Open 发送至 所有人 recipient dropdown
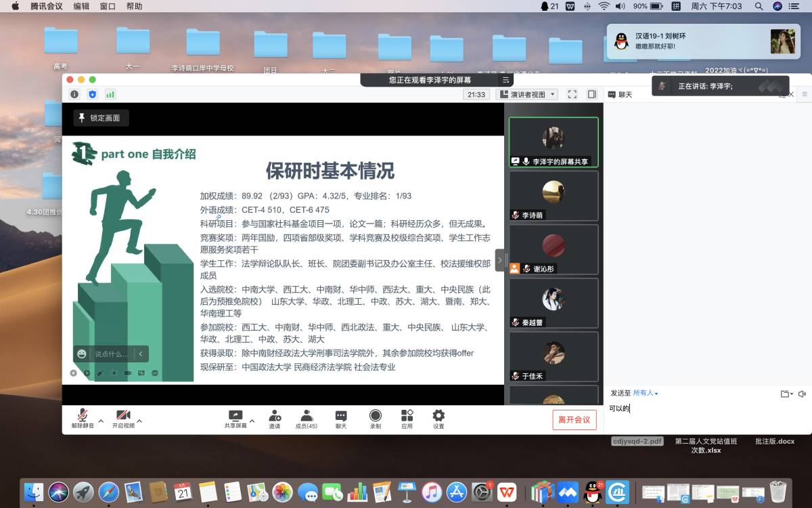Screen dimensions: 812x508 coord(645,393)
